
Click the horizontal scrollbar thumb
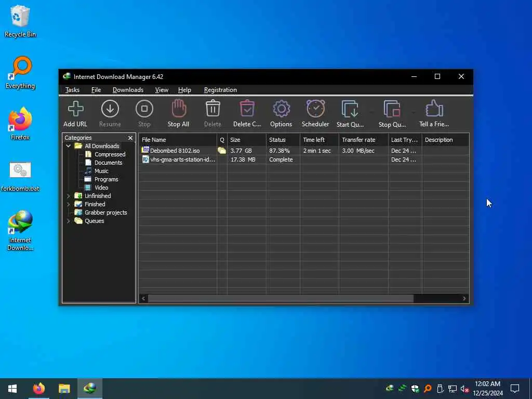(281, 299)
